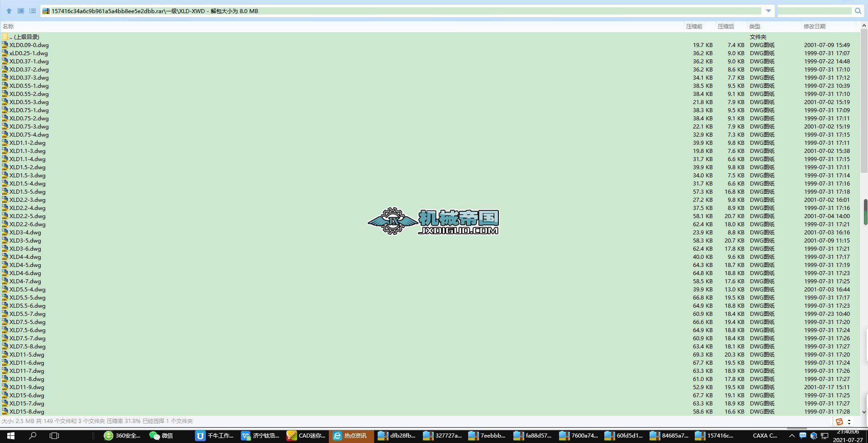Viewport: 868px width, 443px height.
Task: Switch to the 360安全 taskbar app
Action: 122,435
